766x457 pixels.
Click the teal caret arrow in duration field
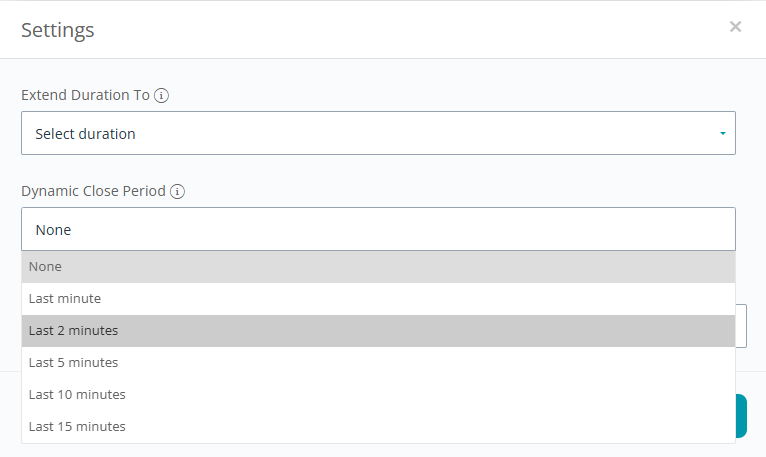(x=723, y=133)
